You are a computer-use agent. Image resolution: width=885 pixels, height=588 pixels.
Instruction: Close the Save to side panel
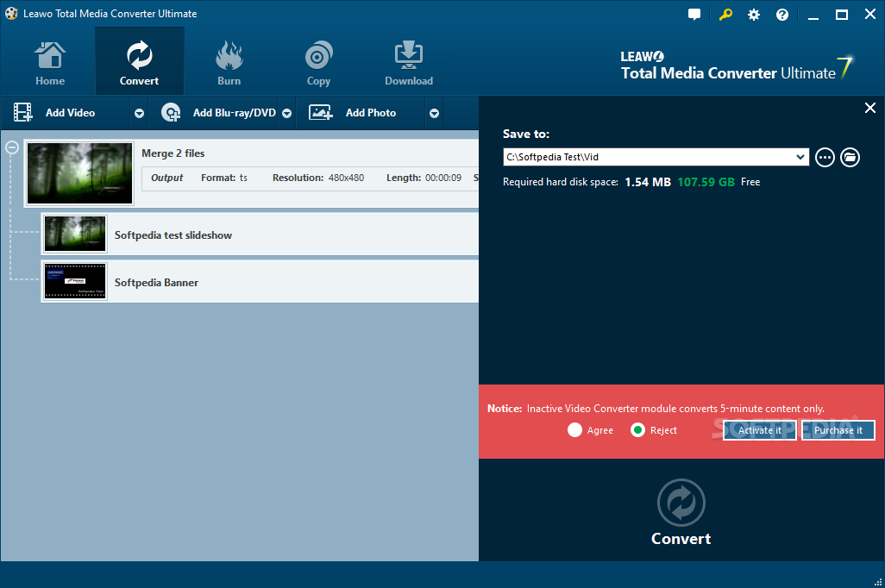(870, 108)
